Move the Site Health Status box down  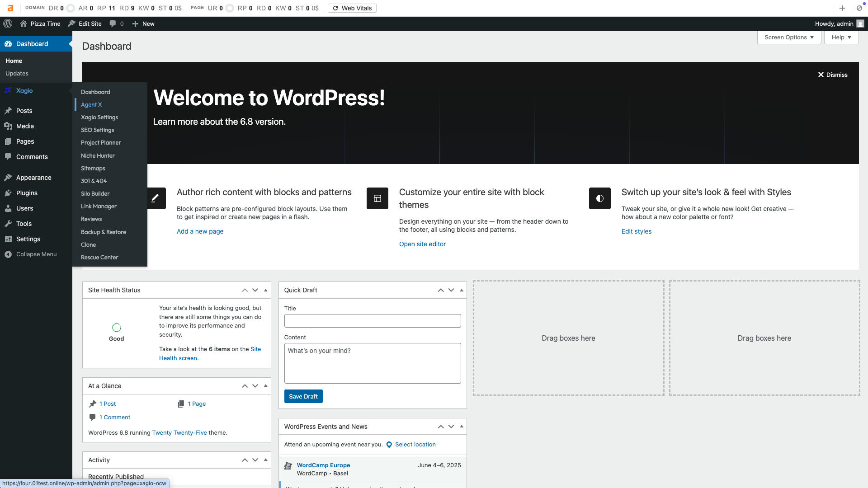click(x=255, y=290)
